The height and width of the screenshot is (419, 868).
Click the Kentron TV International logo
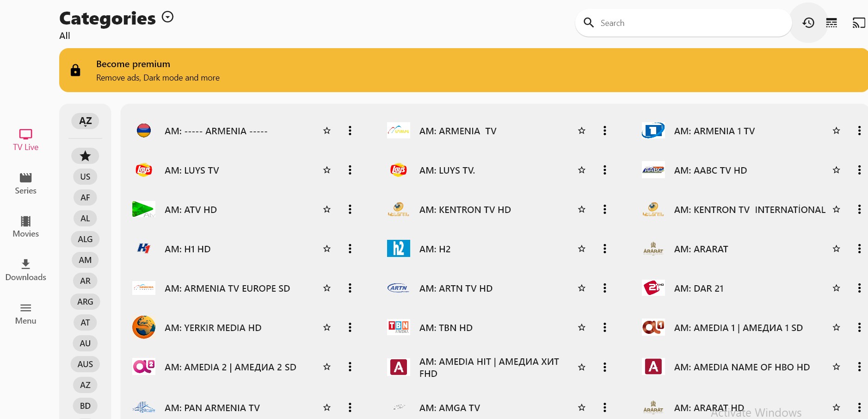pyautogui.click(x=653, y=209)
